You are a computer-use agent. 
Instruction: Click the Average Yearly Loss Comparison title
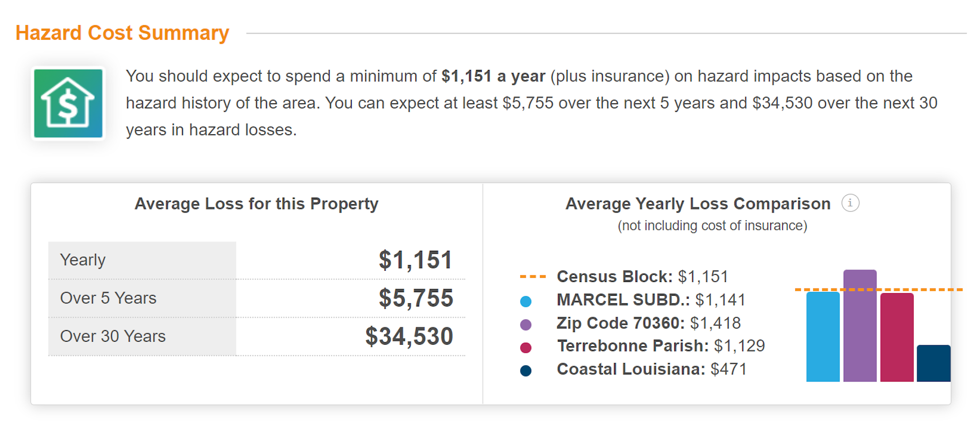click(698, 204)
